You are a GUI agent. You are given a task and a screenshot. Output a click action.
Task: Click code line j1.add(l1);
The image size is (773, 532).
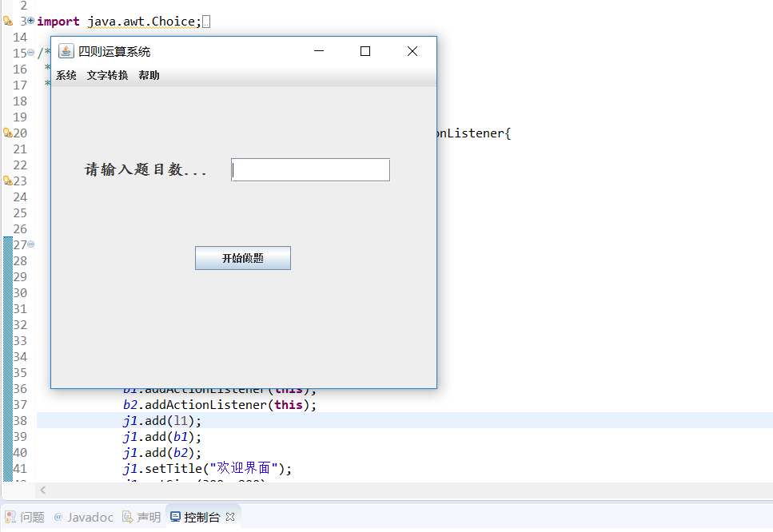tap(162, 421)
